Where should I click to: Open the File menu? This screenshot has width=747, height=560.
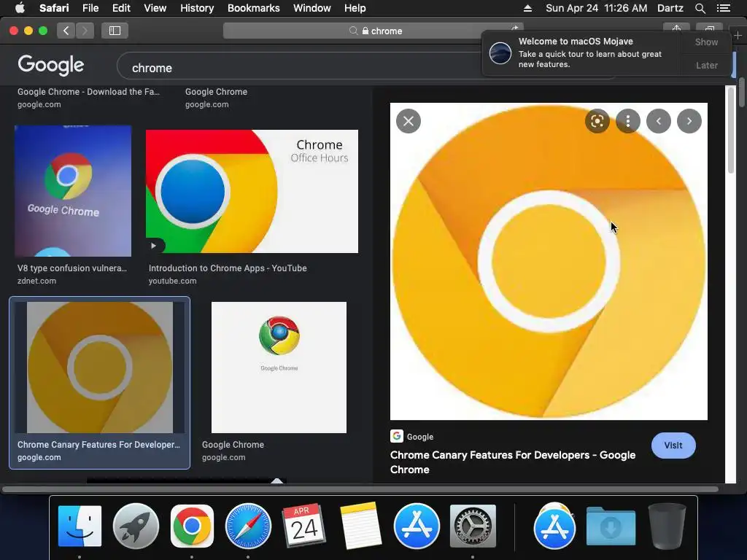click(x=90, y=8)
